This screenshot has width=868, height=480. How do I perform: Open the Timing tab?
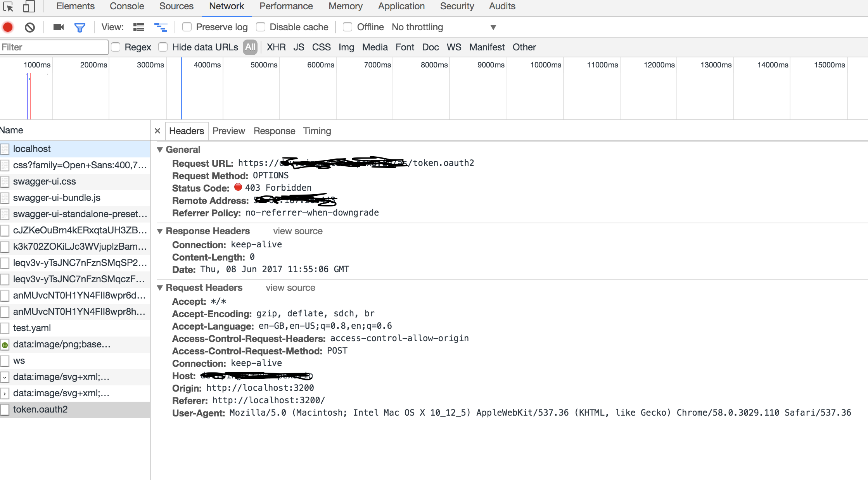(x=317, y=131)
